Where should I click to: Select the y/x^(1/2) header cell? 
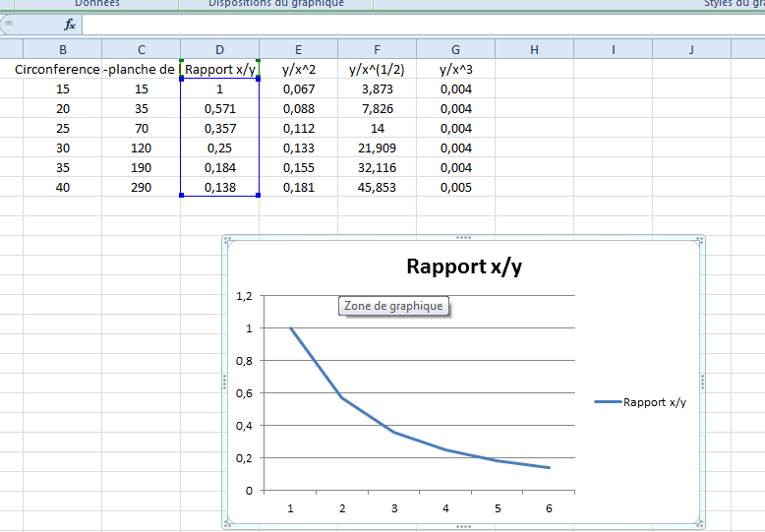[377, 69]
